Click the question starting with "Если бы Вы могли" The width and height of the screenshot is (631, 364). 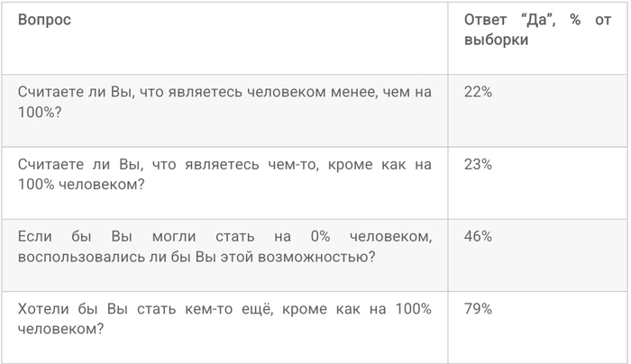pos(224,246)
